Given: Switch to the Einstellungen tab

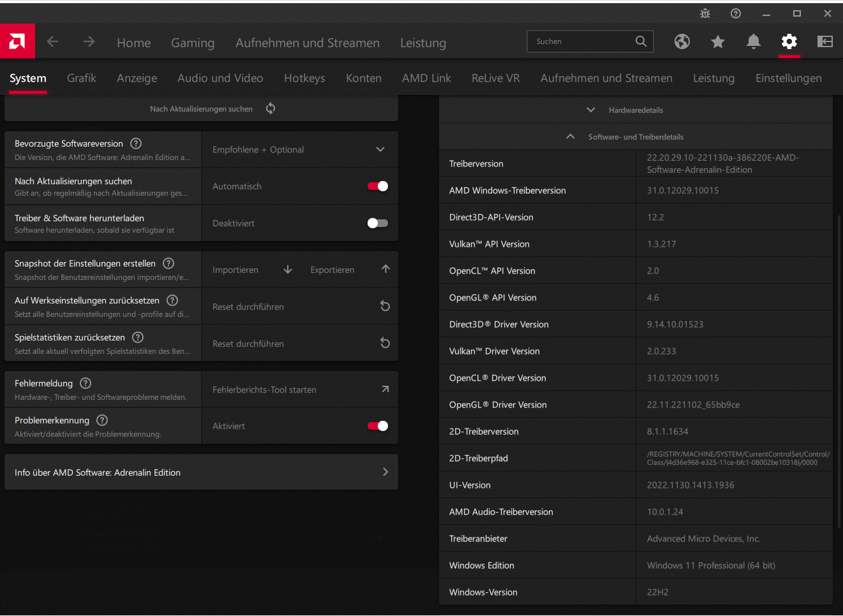Looking at the screenshot, I should point(789,78).
